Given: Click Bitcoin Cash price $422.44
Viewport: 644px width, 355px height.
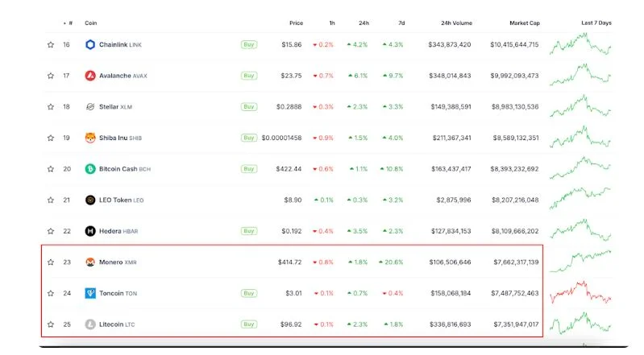Looking at the screenshot, I should click(x=289, y=169).
